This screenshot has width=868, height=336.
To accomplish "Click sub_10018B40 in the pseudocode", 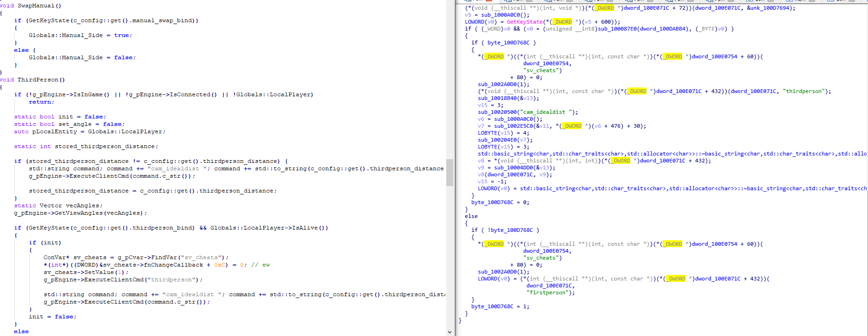I will [497, 98].
